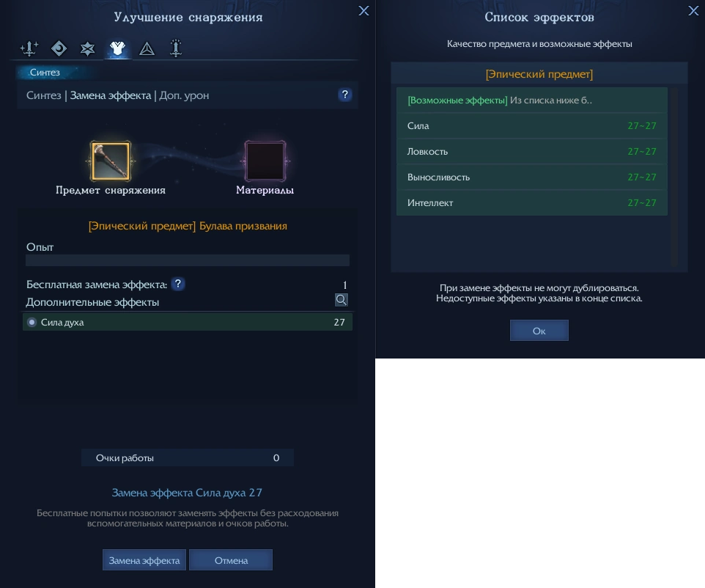The image size is (705, 588).
Task: Click the effects list scrollbar
Action: click(x=674, y=177)
